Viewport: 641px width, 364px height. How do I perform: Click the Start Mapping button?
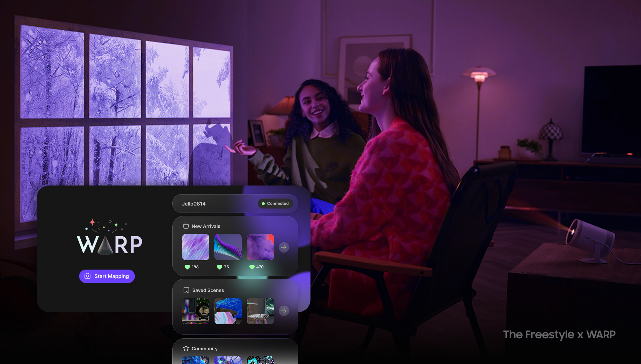[x=107, y=276]
